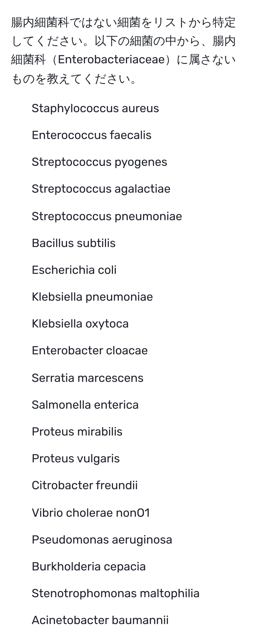Select the Staphylococcus aureus list item
This screenshot has height=644, width=258.
click(x=95, y=108)
